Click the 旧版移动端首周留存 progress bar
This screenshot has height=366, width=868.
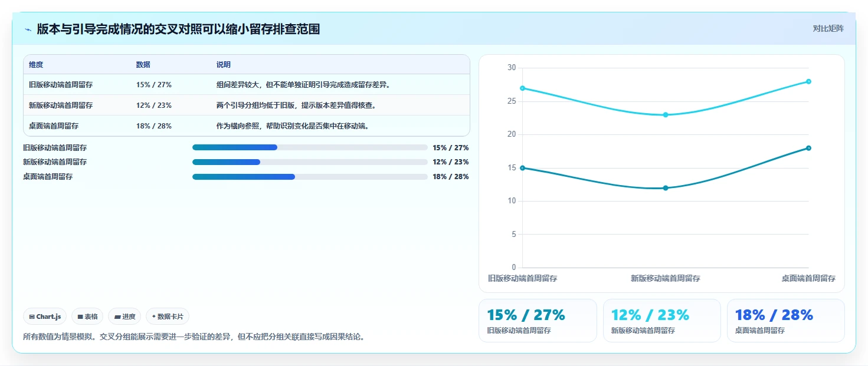(x=310, y=147)
